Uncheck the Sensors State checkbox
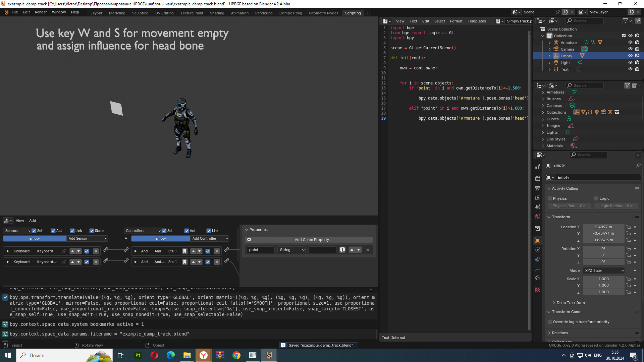 [92, 231]
